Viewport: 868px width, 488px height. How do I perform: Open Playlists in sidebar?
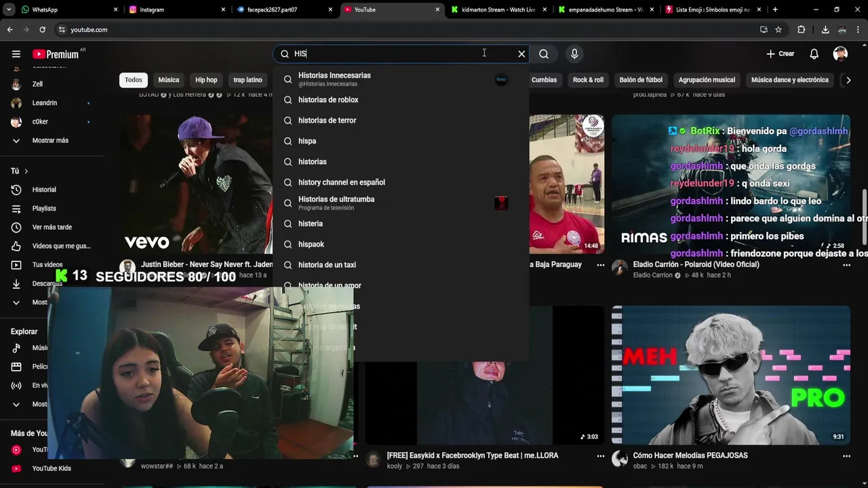(52, 208)
